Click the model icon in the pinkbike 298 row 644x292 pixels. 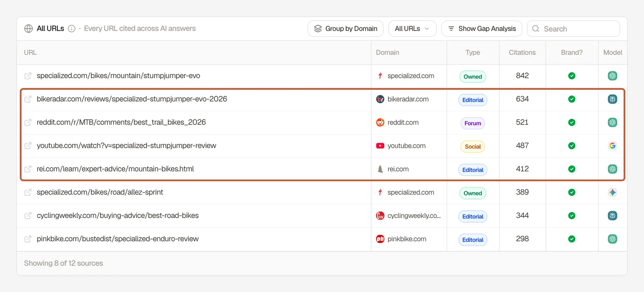click(x=613, y=239)
